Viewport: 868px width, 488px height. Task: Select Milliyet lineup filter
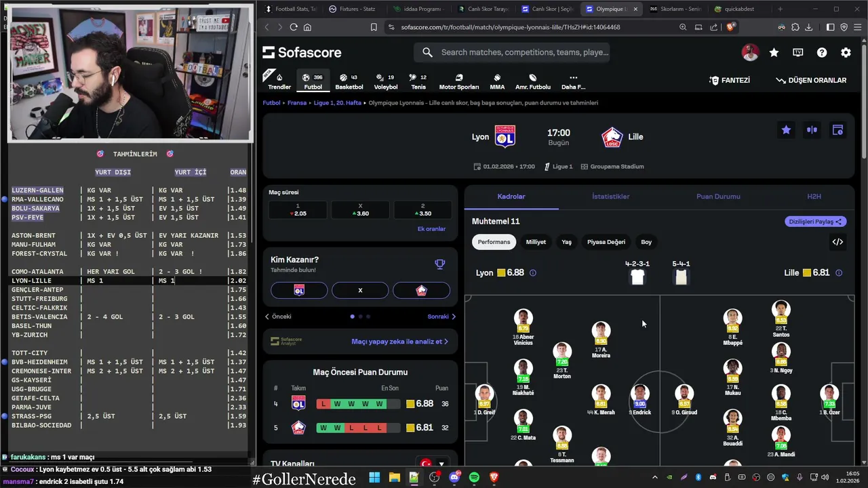coord(536,242)
